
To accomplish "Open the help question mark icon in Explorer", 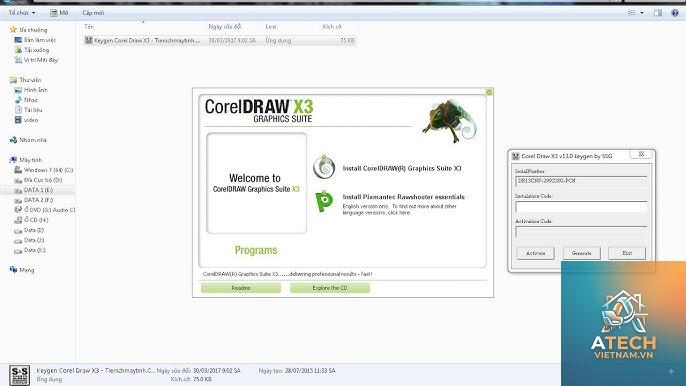I will 675,13.
